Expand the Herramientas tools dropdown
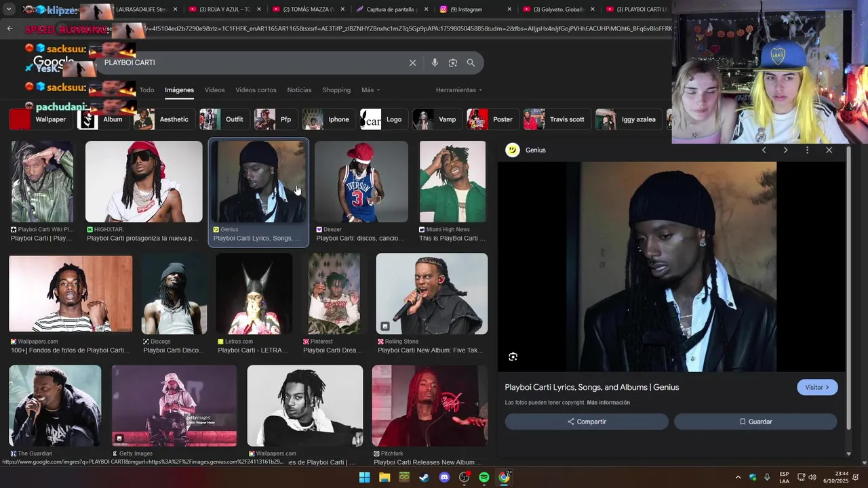The height and width of the screenshot is (488, 868). coord(459,90)
